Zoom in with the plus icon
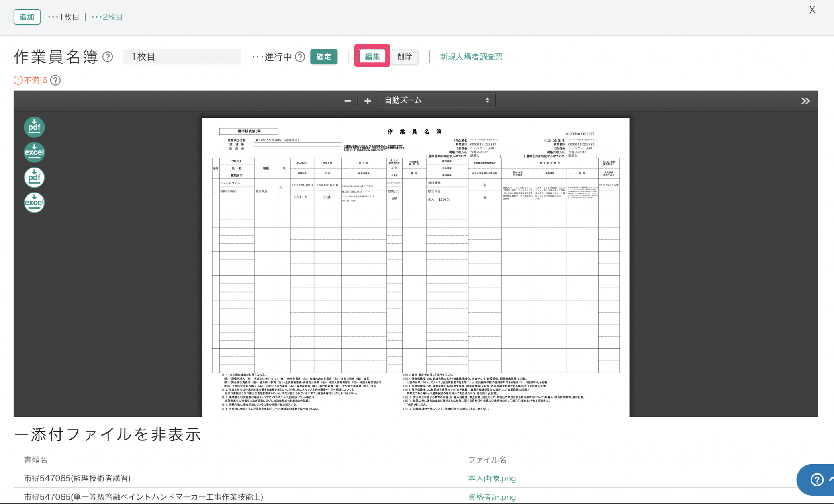The image size is (834, 504). (368, 101)
